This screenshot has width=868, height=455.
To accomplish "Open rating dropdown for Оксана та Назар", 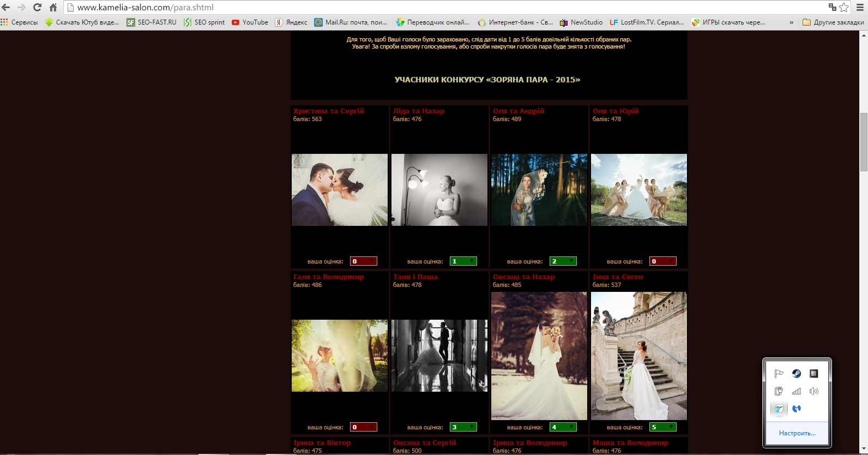I will pos(563,427).
